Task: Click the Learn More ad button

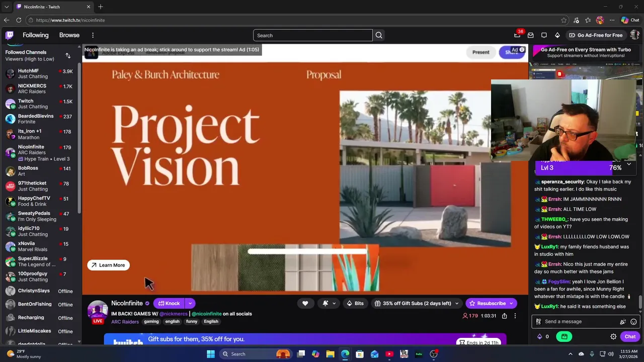Action: tap(108, 265)
